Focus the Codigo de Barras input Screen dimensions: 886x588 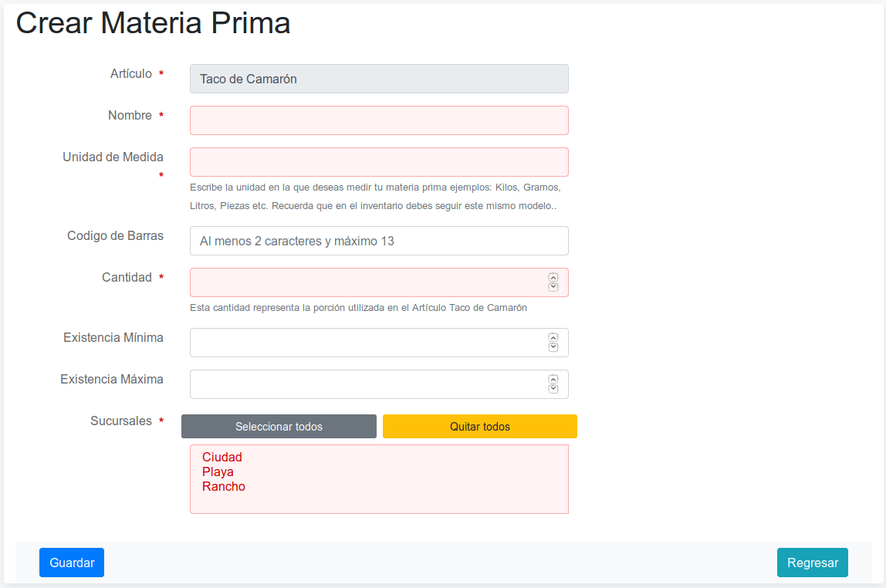tap(379, 241)
